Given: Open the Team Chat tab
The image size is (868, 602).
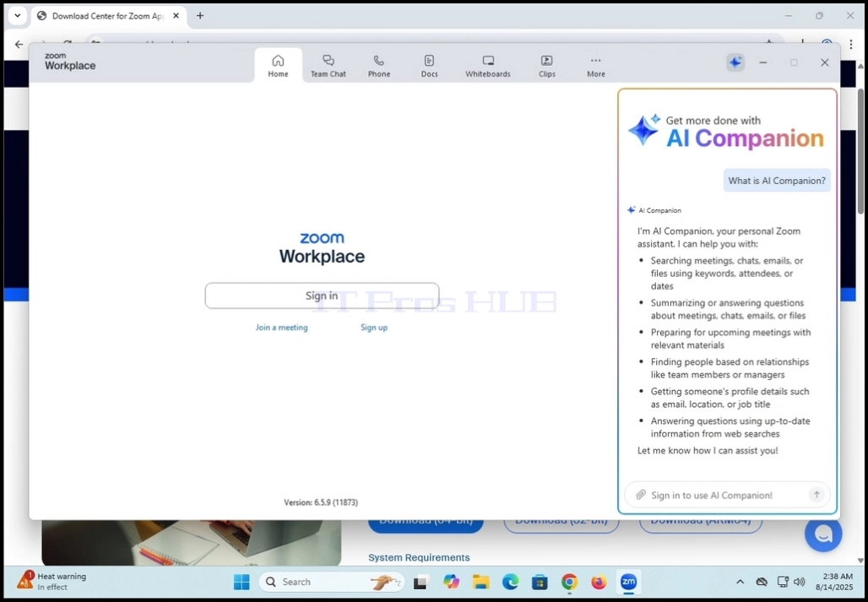Looking at the screenshot, I should (328, 66).
